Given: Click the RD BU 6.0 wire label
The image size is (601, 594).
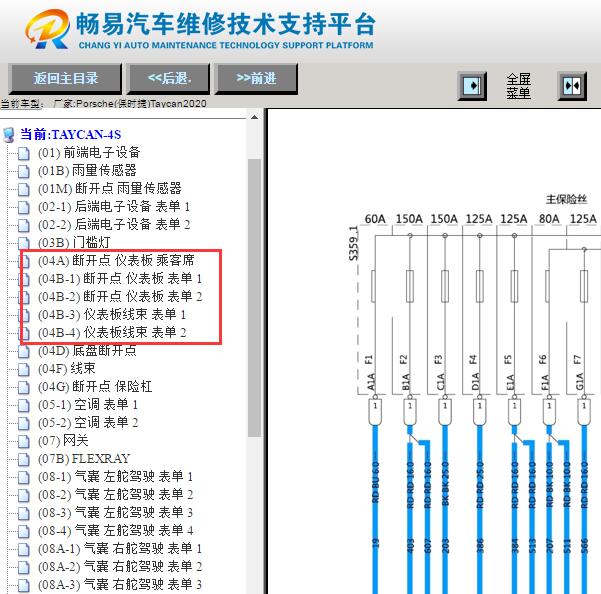Looking at the screenshot, I should click(375, 482).
